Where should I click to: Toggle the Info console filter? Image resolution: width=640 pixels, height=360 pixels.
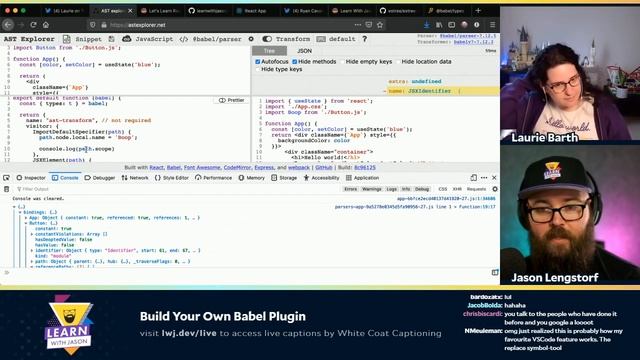coord(406,189)
